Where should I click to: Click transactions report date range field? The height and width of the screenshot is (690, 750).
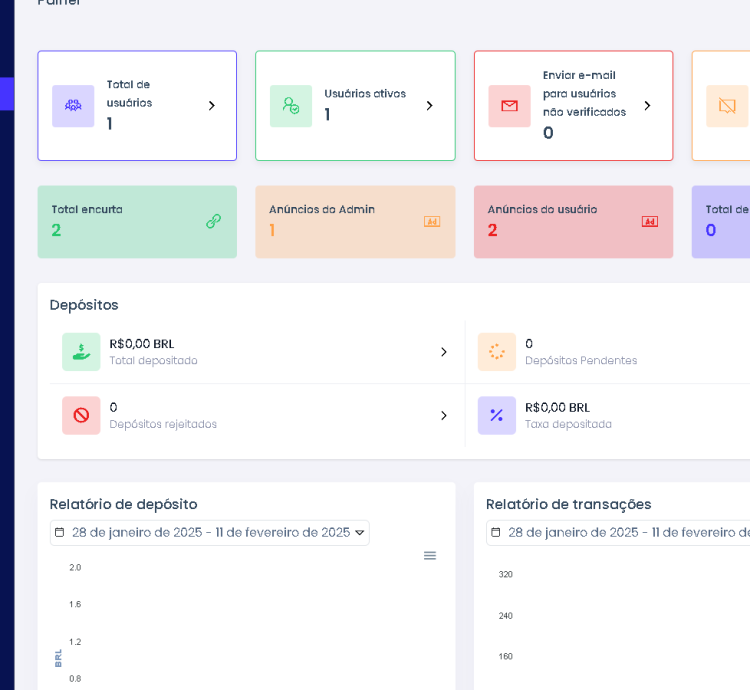[620, 533]
